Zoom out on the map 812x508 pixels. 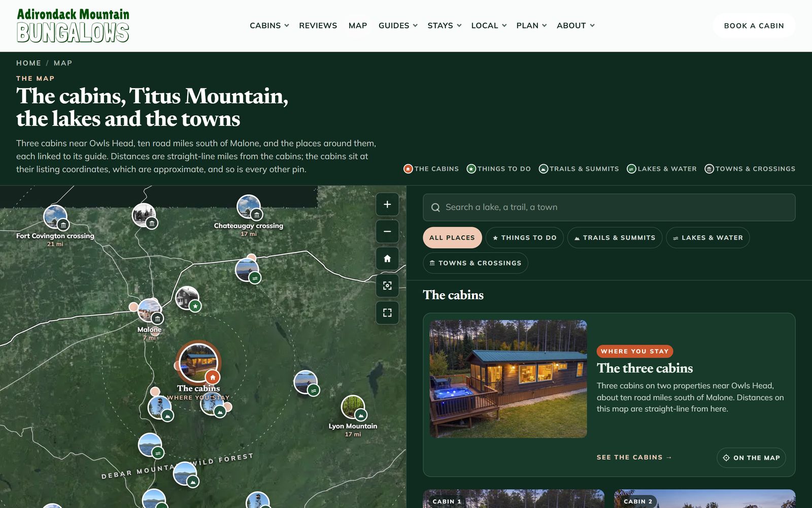pyautogui.click(x=387, y=231)
